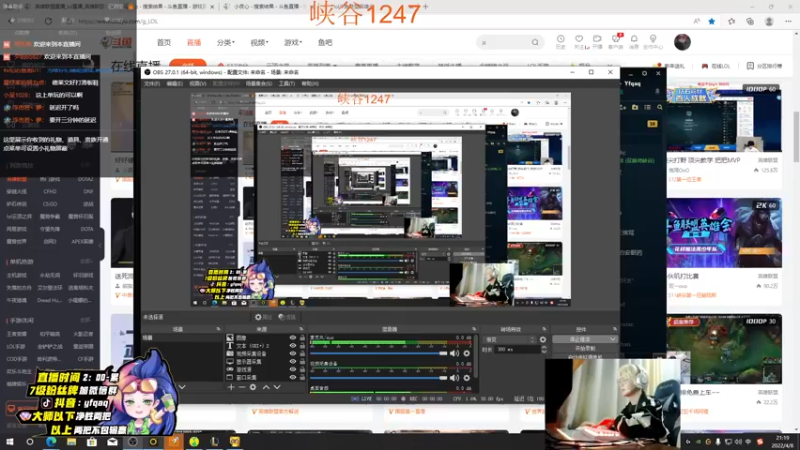Toggle lock on the 显示器采集 source
Viewport: 800px width, 450px height.
coord(302,362)
